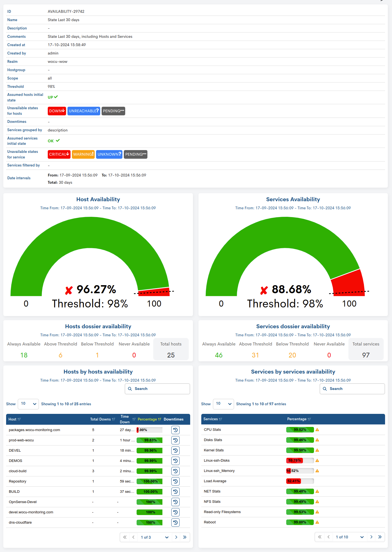The height and width of the screenshot is (552, 392).
Task: Click Total hosts count 25
Action: point(171,355)
